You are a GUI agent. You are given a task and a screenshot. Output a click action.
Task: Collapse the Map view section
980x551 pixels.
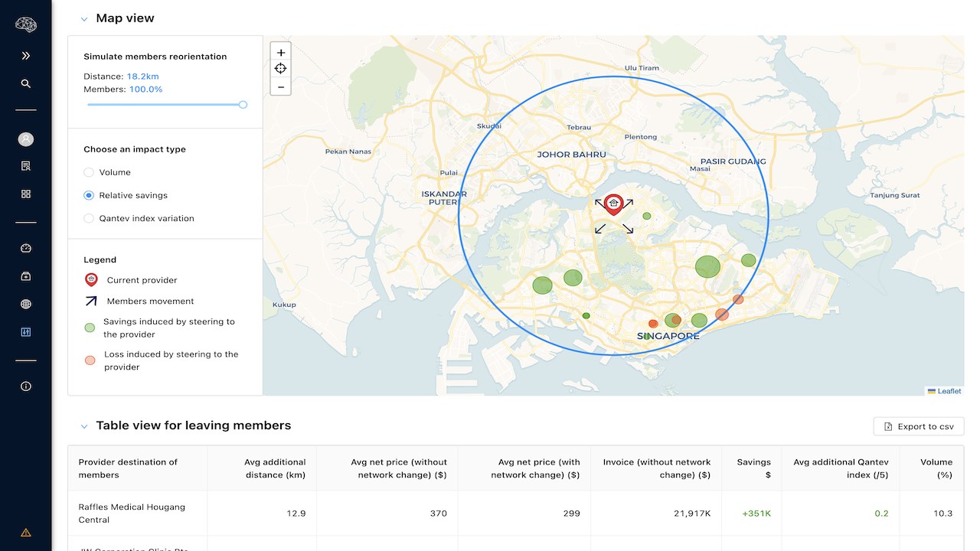(83, 19)
